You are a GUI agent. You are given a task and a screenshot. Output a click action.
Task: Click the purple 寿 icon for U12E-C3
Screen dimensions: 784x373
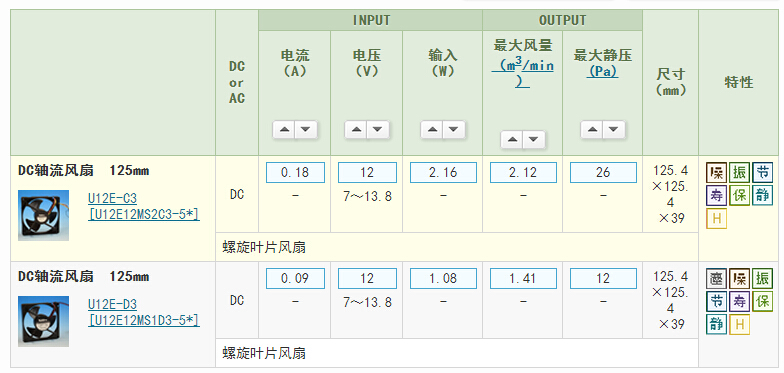click(x=716, y=196)
